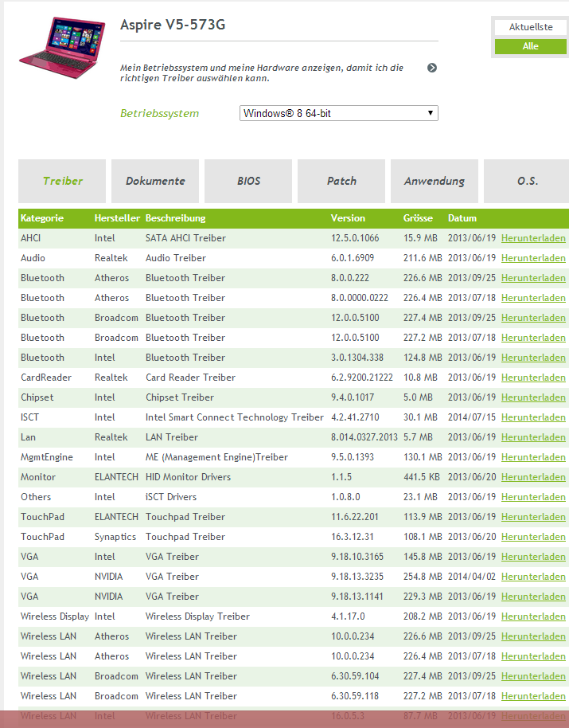This screenshot has width=569, height=728.
Task: Download Atheros Wireless LAN Treiber dated 2013/07/18
Action: [x=533, y=656]
